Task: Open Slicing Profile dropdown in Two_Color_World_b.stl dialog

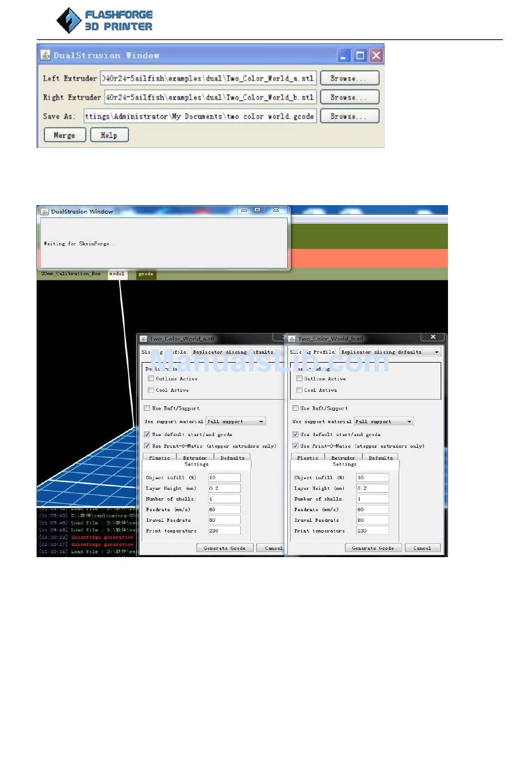Action: click(x=390, y=352)
